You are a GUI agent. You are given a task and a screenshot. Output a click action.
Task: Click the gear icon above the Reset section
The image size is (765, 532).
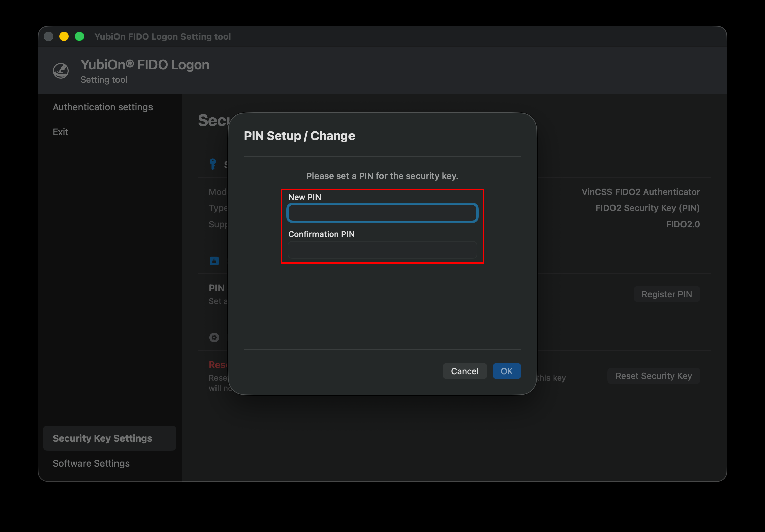pyautogui.click(x=214, y=337)
